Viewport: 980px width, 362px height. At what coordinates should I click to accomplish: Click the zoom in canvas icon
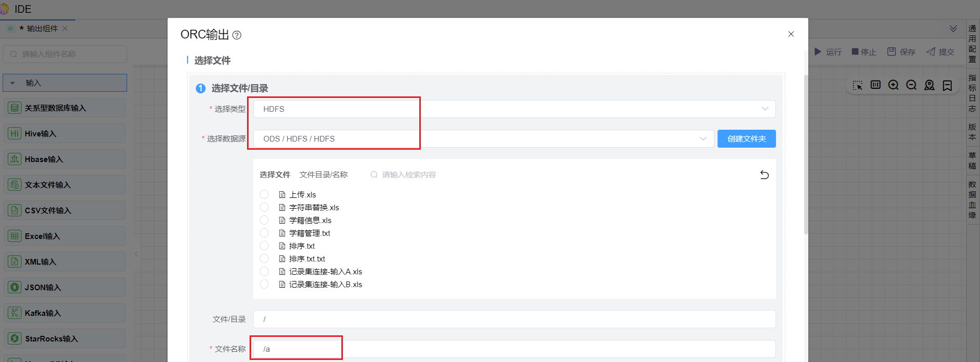893,85
